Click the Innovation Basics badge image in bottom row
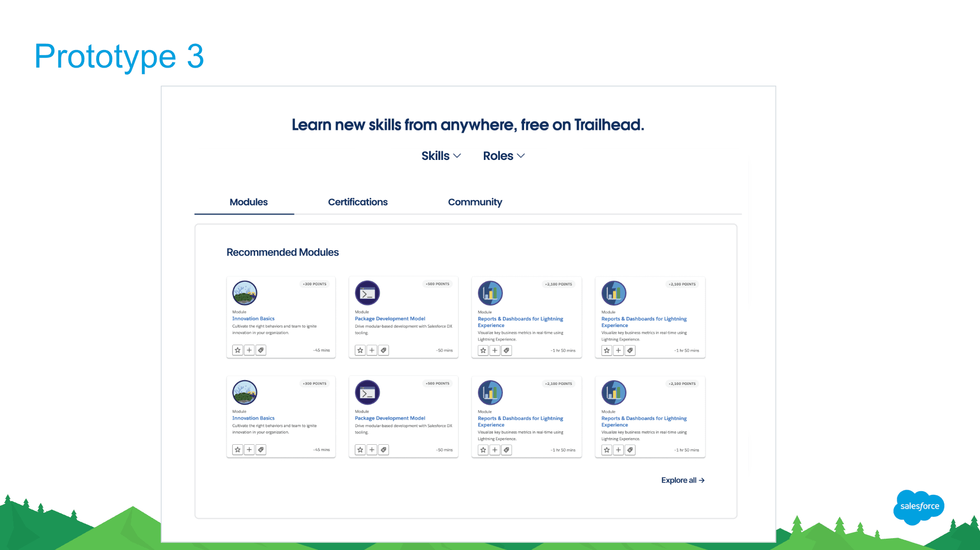The width and height of the screenshot is (980, 550). [245, 393]
